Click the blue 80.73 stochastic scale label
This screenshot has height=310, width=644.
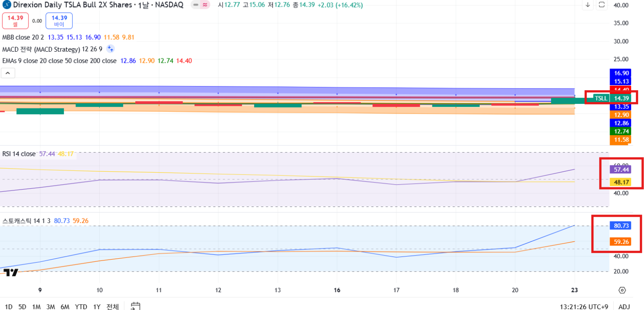coord(622,226)
